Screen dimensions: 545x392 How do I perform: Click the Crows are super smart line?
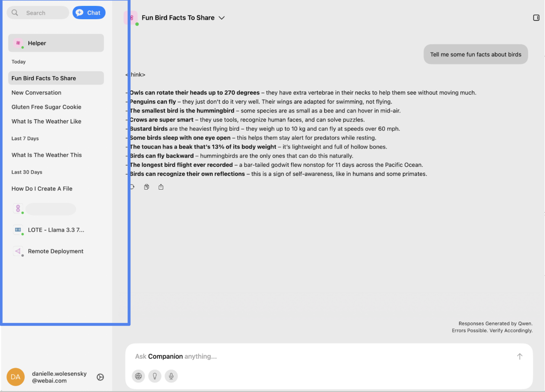[x=245, y=120]
